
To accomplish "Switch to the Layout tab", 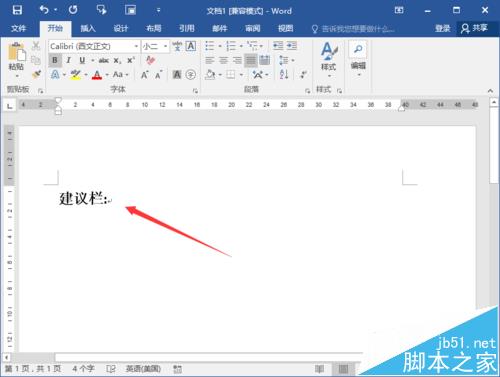I will [154, 28].
